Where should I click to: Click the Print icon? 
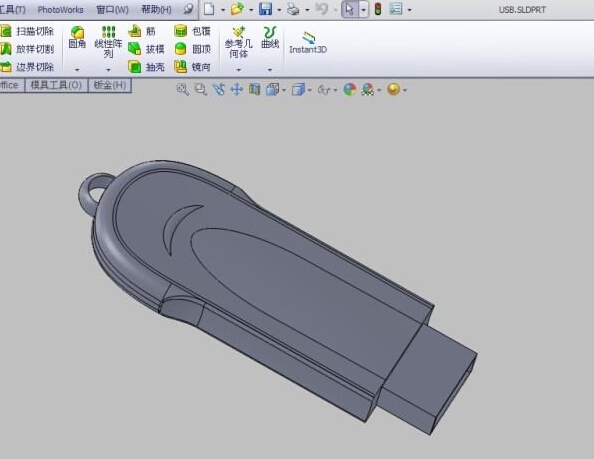point(293,9)
